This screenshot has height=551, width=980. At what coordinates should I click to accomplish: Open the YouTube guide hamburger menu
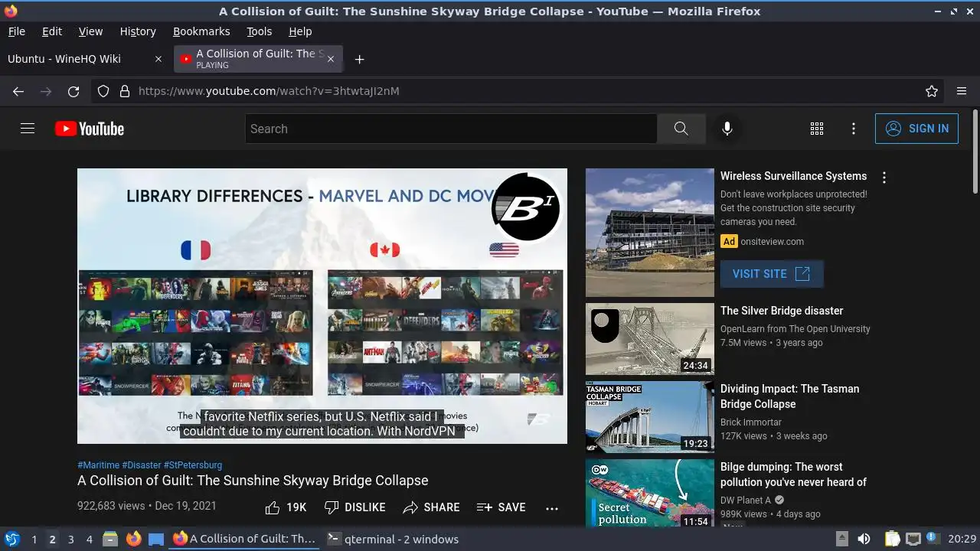(x=28, y=129)
